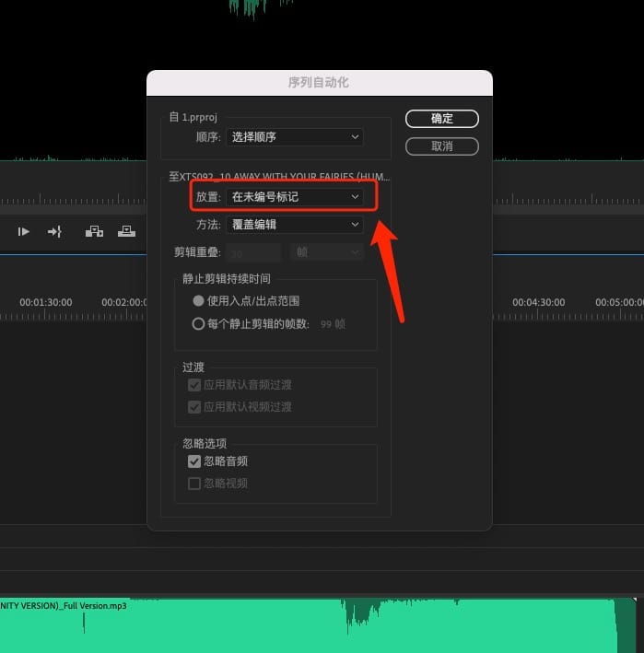
Task: Tick the 忽略视频 checkbox
Action: point(194,484)
